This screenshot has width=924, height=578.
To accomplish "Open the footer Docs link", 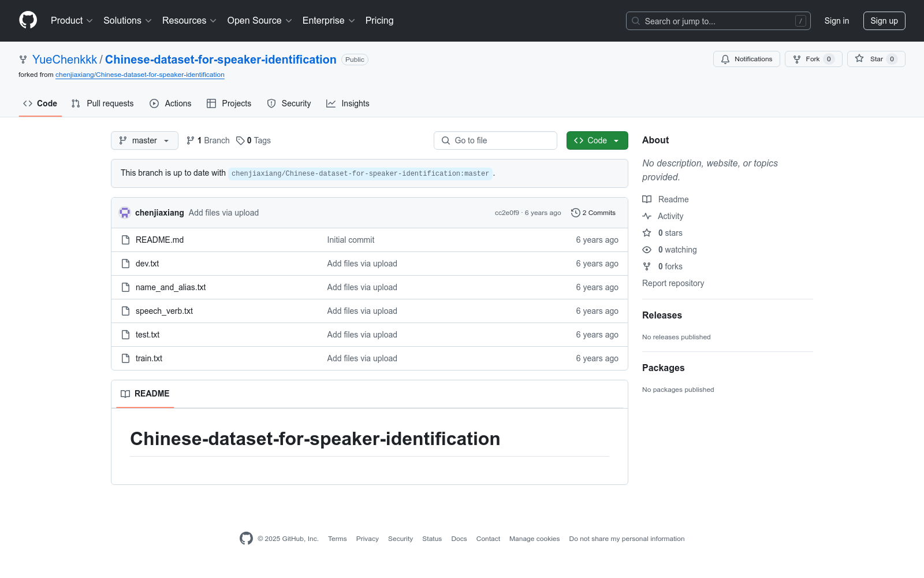I will tap(459, 539).
